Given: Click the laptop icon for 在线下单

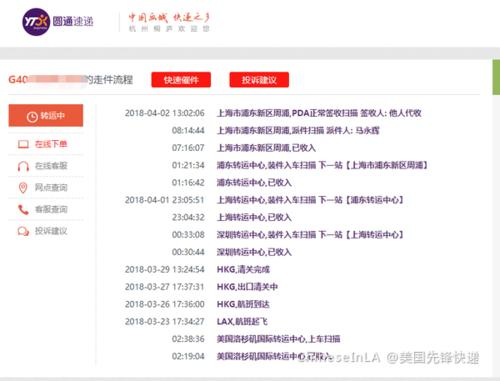Looking at the screenshot, I should [23, 144].
